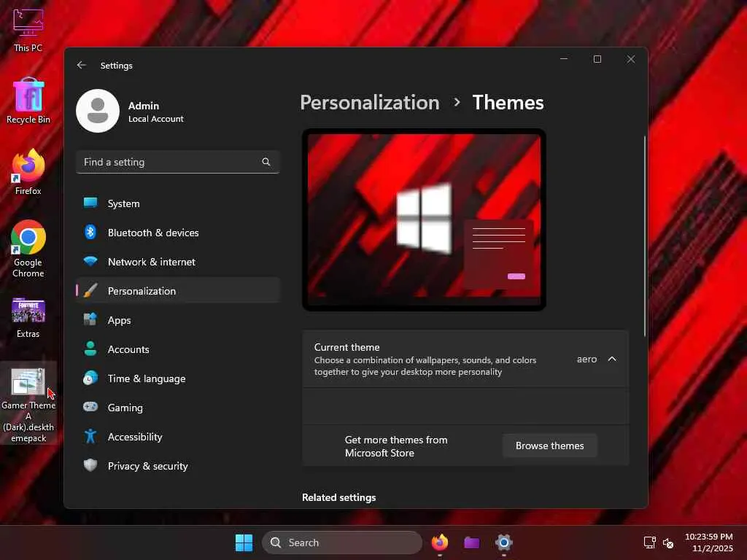Click the Network wifi icon in sidebar

tap(90, 262)
